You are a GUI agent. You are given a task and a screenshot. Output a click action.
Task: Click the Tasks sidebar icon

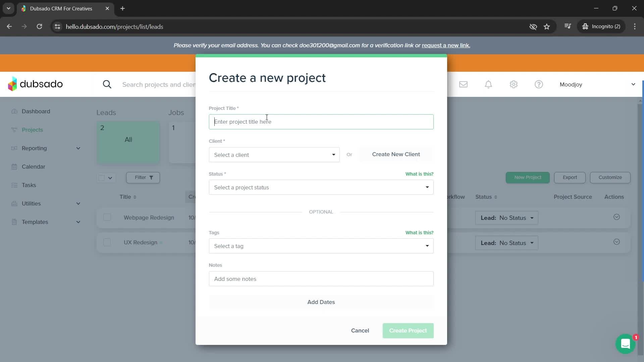tap(14, 185)
